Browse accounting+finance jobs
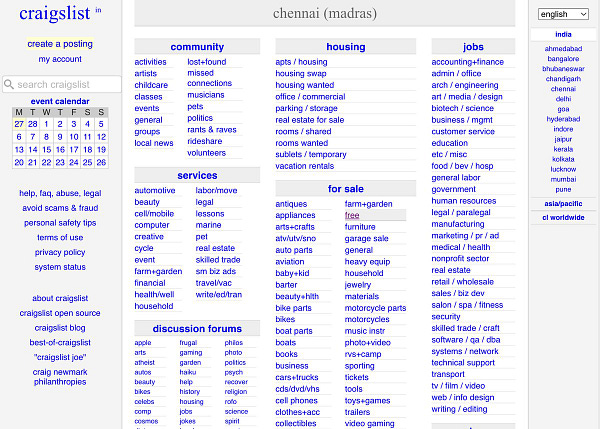The height and width of the screenshot is (429, 600). [468, 62]
